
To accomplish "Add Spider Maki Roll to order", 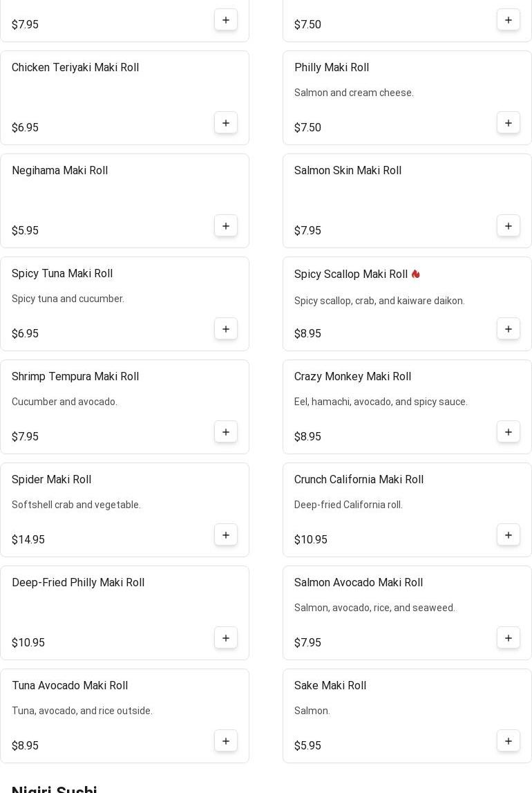I will [x=226, y=535].
